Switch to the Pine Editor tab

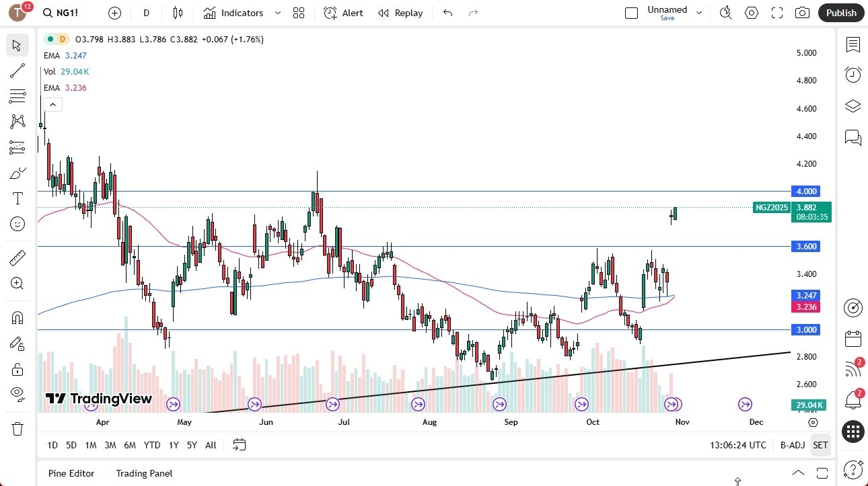point(71,473)
